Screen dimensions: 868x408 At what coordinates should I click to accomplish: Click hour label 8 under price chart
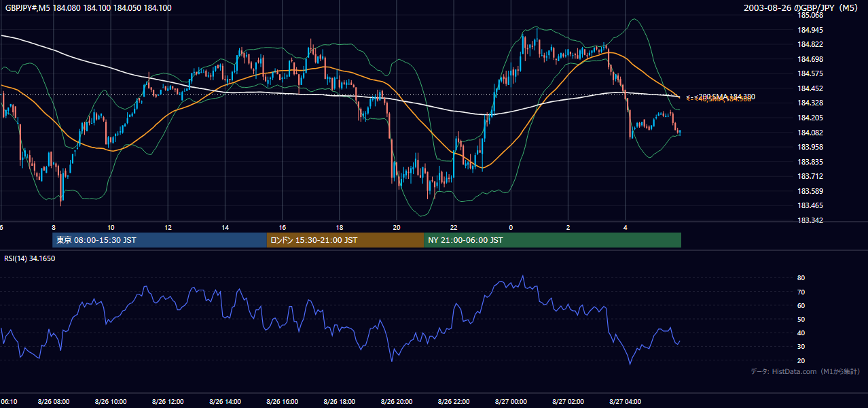tap(53, 227)
